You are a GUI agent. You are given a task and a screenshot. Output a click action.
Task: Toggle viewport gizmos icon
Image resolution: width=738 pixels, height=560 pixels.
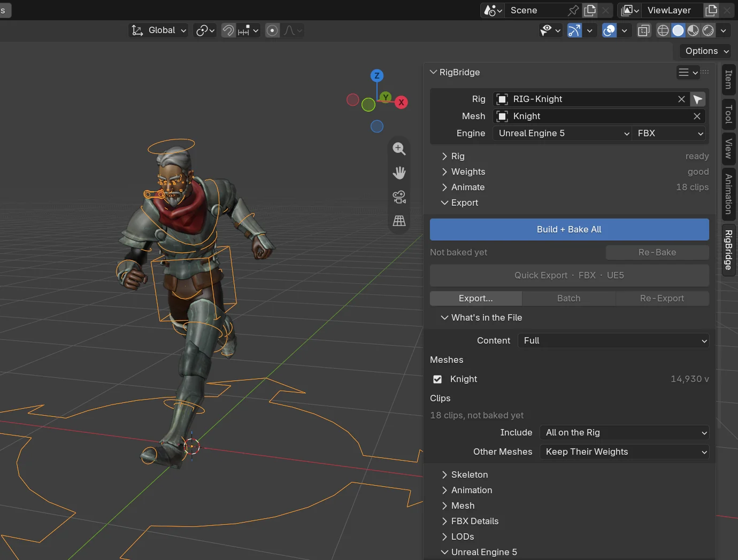pos(574,30)
